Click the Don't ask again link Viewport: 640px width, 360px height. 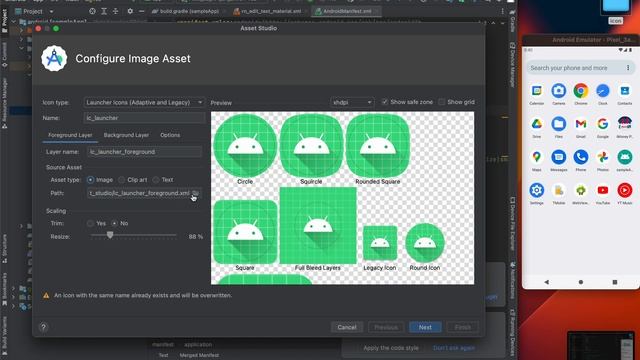point(454,348)
